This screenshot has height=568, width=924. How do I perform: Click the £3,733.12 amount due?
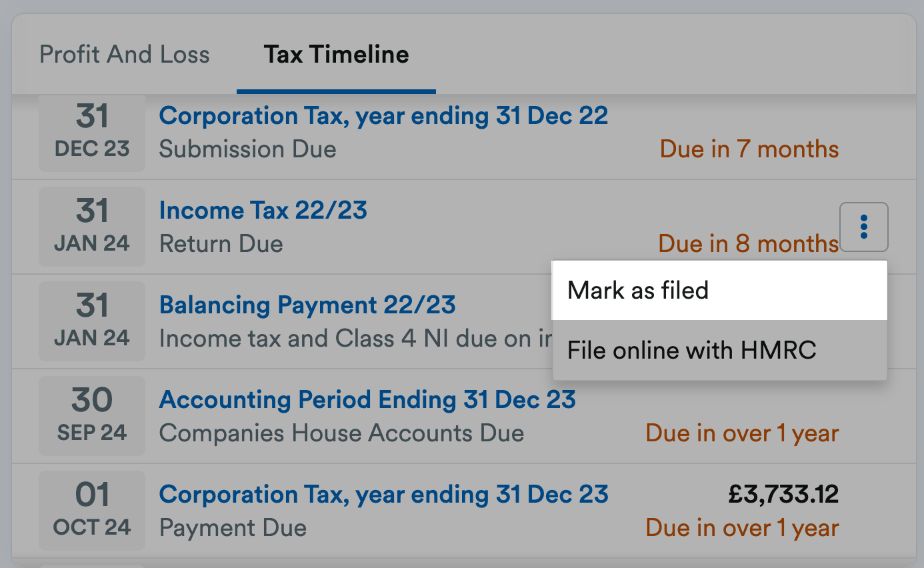pyautogui.click(x=783, y=495)
